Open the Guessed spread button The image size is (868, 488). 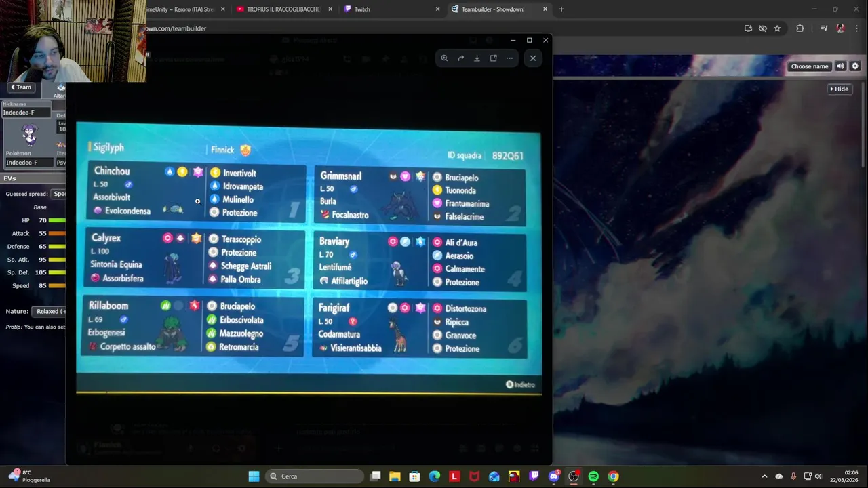pyautogui.click(x=60, y=194)
